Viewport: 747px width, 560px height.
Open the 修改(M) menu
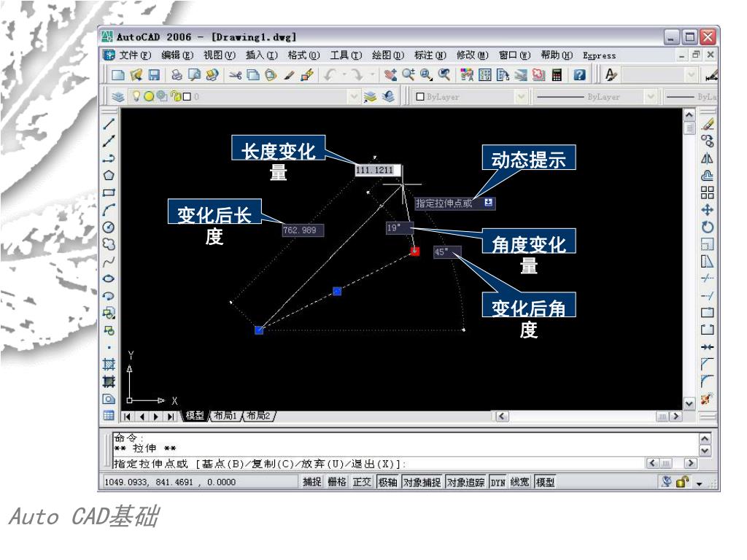pos(472,55)
